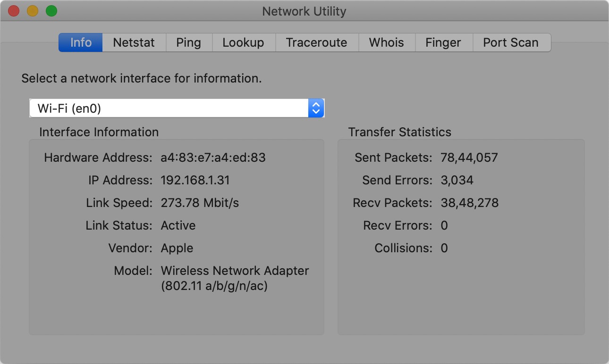Return to the Info tab
Screen dimensions: 609x364
[80, 42]
